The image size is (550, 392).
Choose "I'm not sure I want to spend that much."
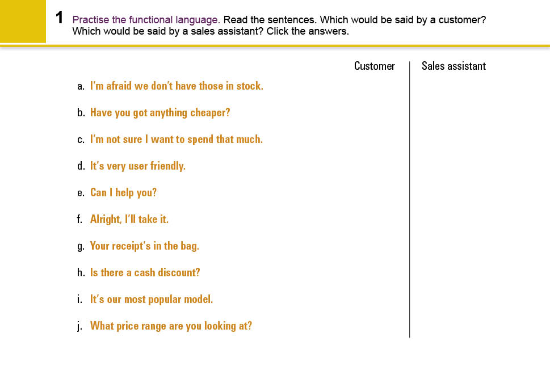pos(177,140)
